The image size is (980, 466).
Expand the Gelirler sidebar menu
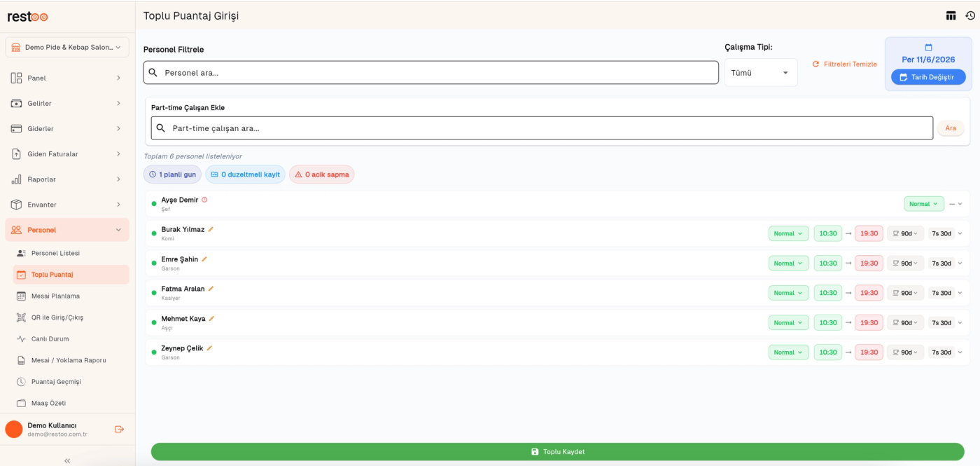pos(67,104)
